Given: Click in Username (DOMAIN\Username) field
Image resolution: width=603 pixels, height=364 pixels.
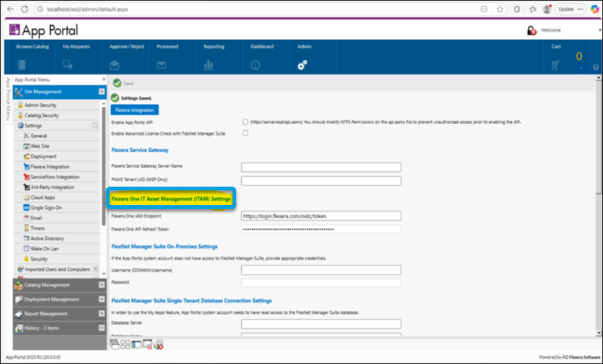Looking at the screenshot, I should point(321,270).
